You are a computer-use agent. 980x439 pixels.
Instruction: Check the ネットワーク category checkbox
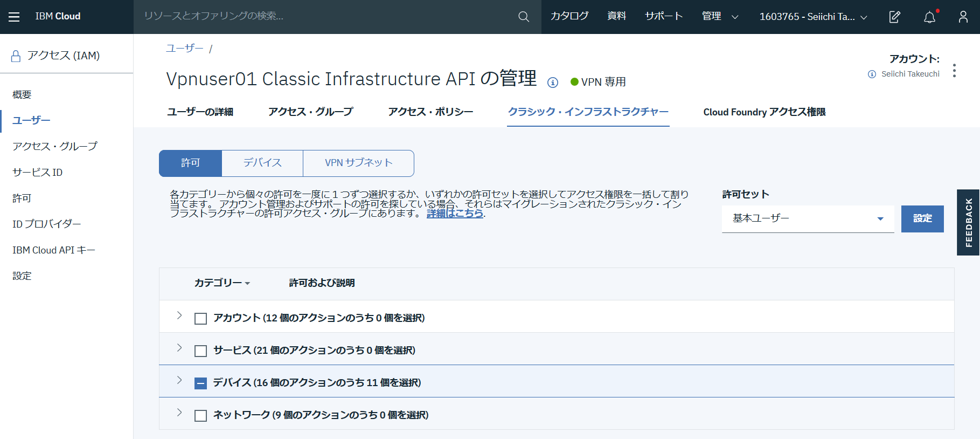(200, 416)
